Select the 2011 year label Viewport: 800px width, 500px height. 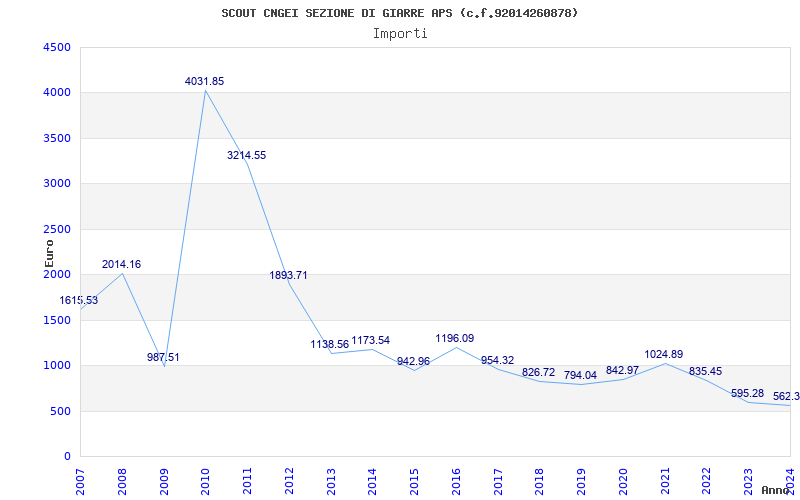[x=247, y=482]
